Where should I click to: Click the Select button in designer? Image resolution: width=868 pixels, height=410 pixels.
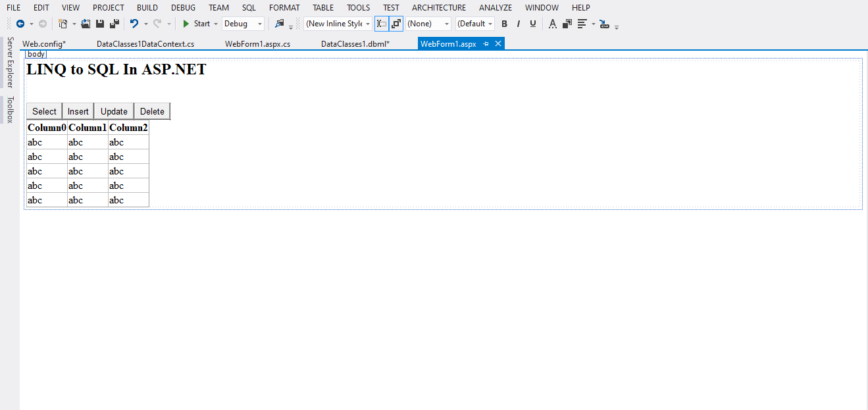pyautogui.click(x=45, y=111)
